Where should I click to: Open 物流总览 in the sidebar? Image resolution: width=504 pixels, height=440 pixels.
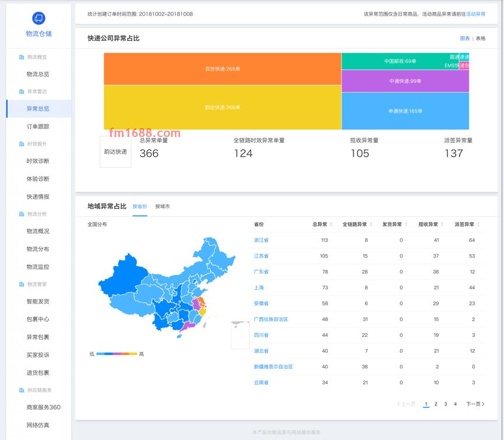click(38, 74)
